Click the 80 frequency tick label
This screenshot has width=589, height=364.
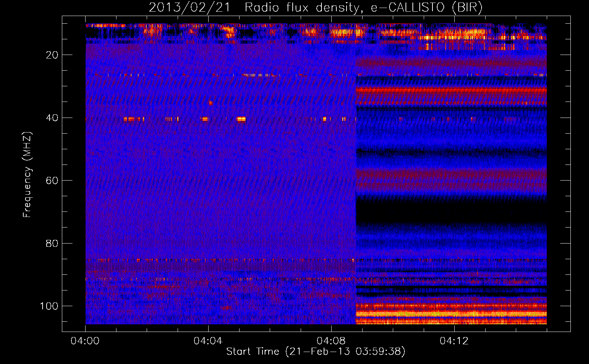click(52, 243)
